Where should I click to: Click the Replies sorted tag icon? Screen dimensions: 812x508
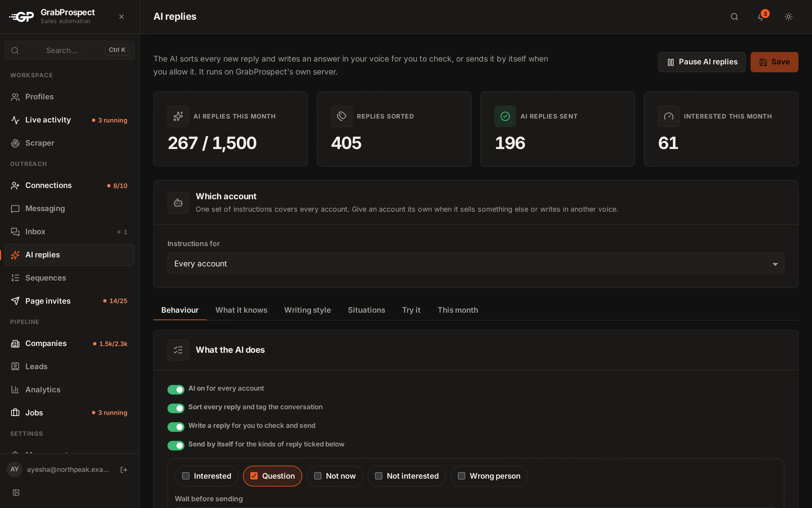[342, 116]
